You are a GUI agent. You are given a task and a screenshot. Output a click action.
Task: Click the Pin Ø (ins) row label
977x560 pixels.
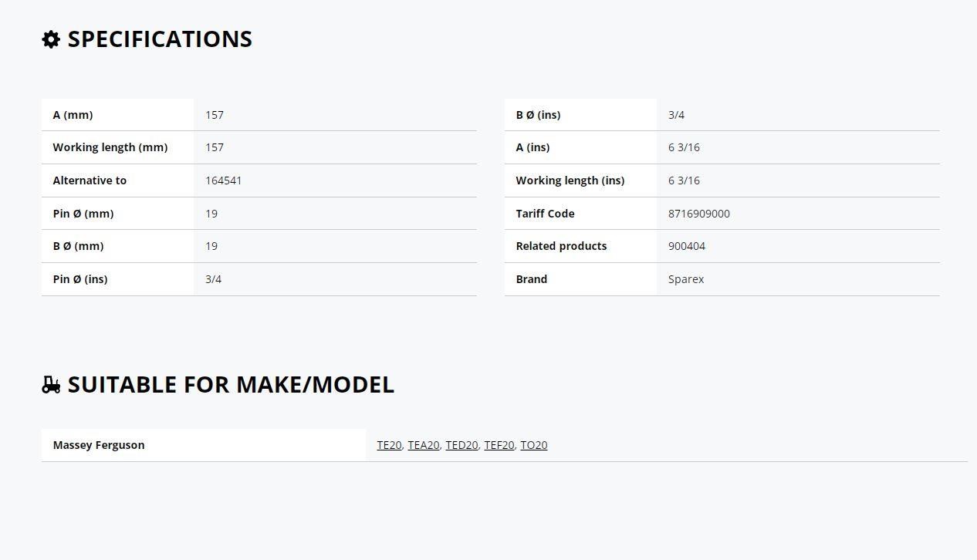click(x=80, y=279)
